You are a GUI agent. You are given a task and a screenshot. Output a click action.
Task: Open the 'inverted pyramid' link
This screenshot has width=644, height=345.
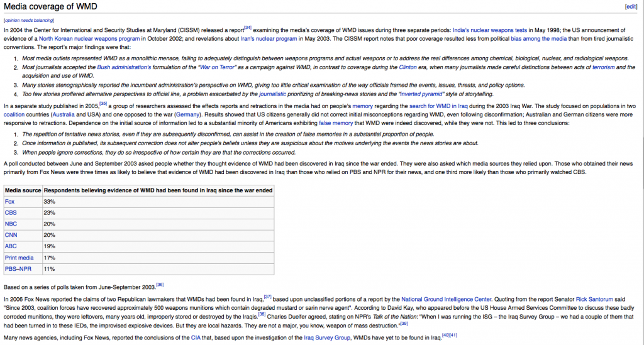tap(422, 94)
